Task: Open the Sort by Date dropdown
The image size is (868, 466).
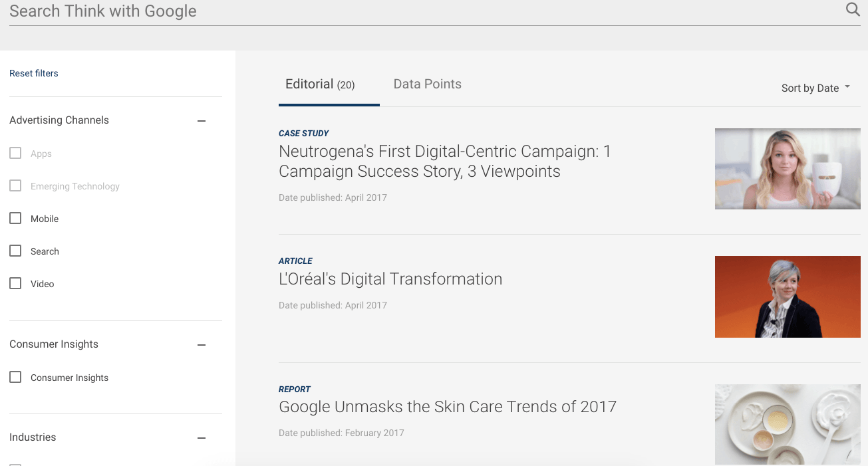Action: coord(815,88)
